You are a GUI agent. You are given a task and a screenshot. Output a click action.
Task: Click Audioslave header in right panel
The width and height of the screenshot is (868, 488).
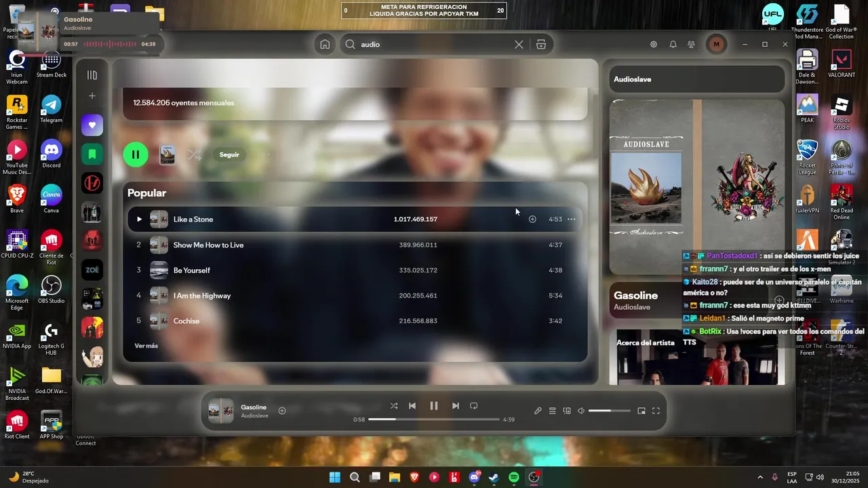click(632, 79)
